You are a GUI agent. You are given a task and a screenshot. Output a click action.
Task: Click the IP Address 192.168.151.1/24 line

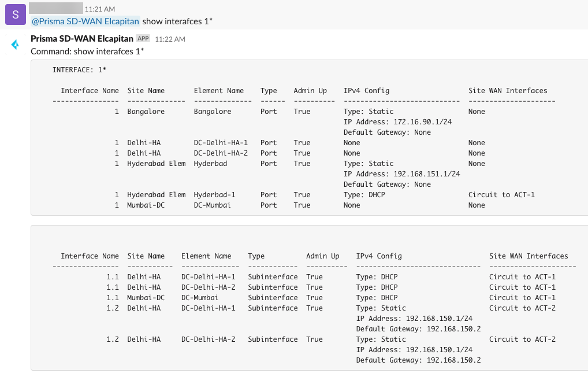401,174
